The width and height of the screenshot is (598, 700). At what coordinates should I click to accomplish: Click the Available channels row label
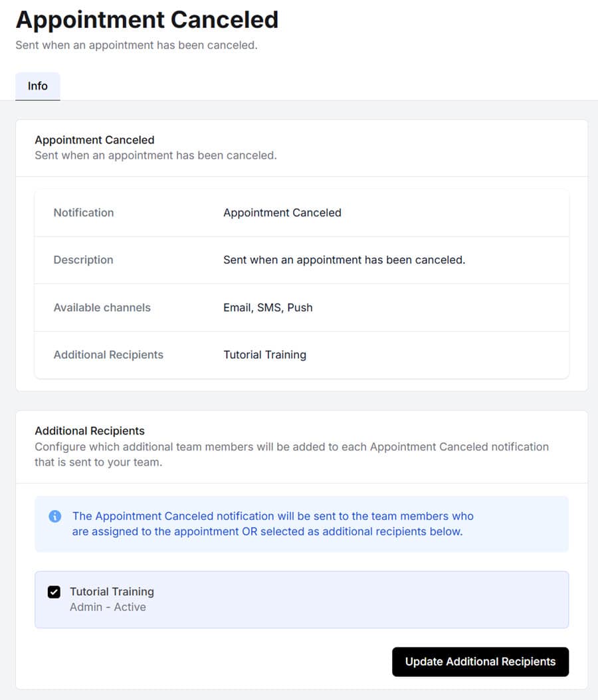click(x=102, y=307)
